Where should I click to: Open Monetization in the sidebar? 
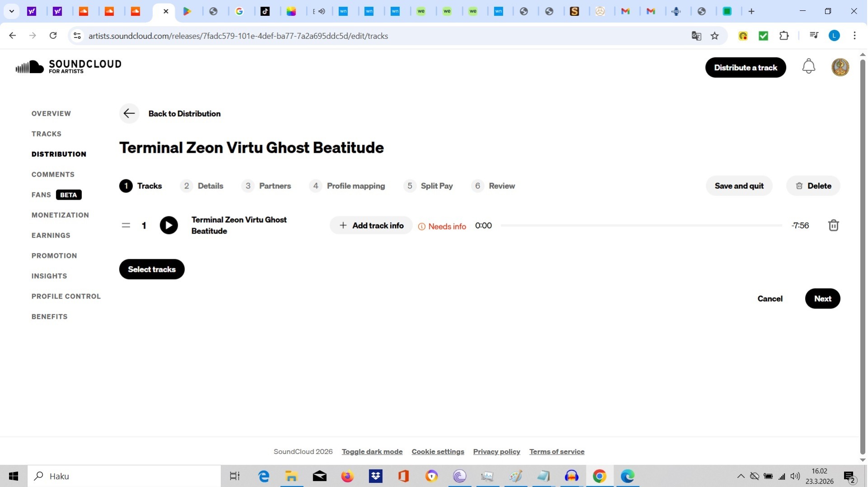click(60, 215)
